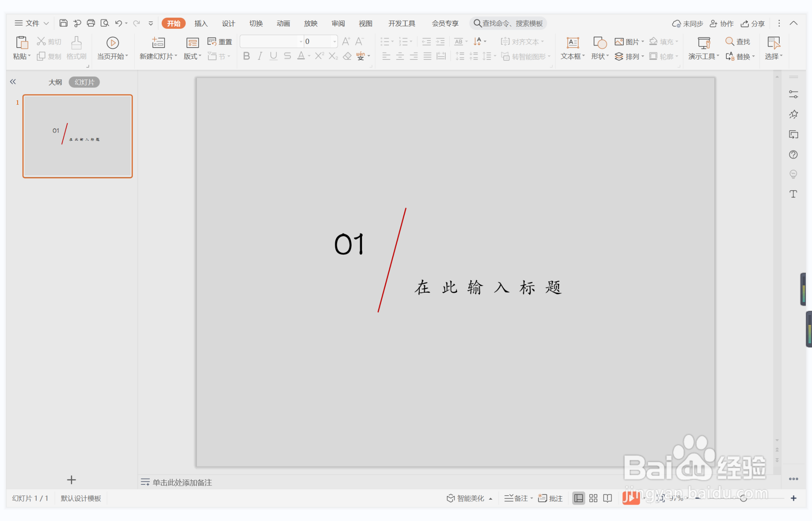Select slide 1 thumbnail

pyautogui.click(x=78, y=136)
